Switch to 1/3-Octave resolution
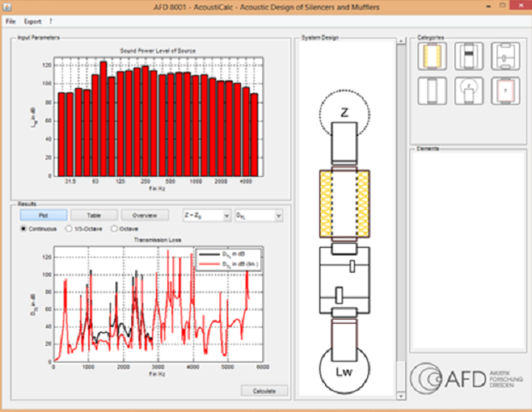The image size is (532, 412). 68,228
